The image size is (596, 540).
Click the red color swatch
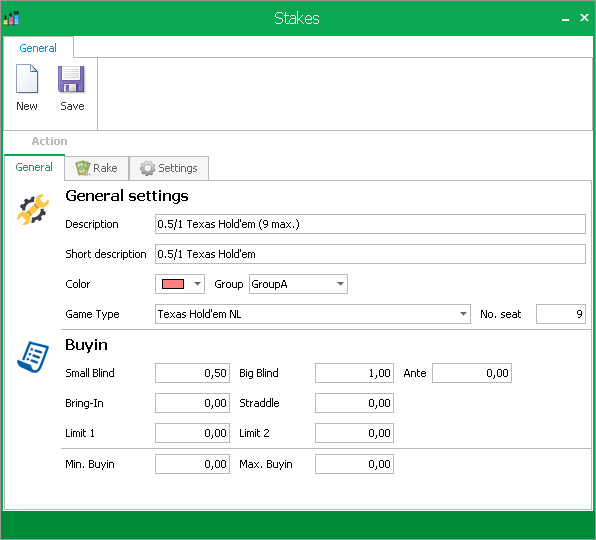pyautogui.click(x=173, y=284)
